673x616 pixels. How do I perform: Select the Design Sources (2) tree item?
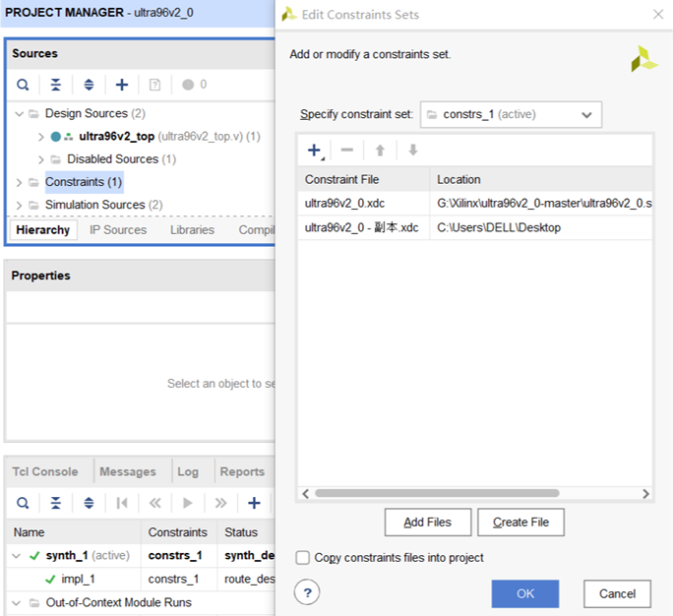(95, 114)
